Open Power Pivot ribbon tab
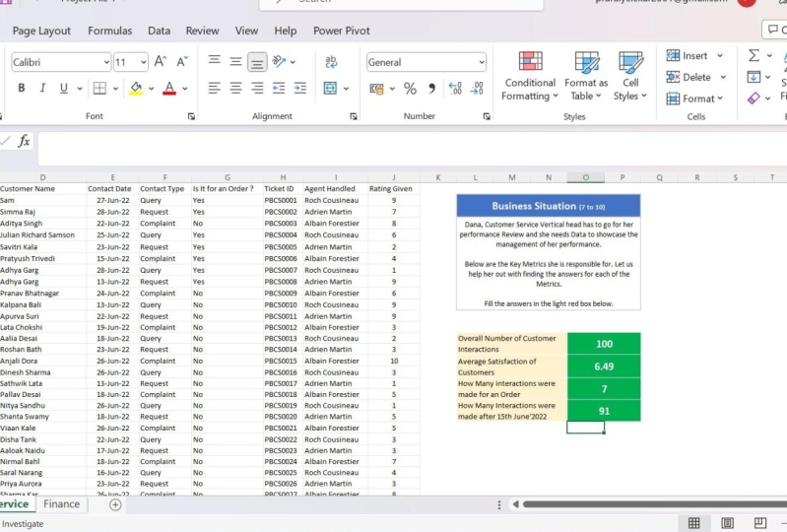The height and width of the screenshot is (532, 787). 342,31
